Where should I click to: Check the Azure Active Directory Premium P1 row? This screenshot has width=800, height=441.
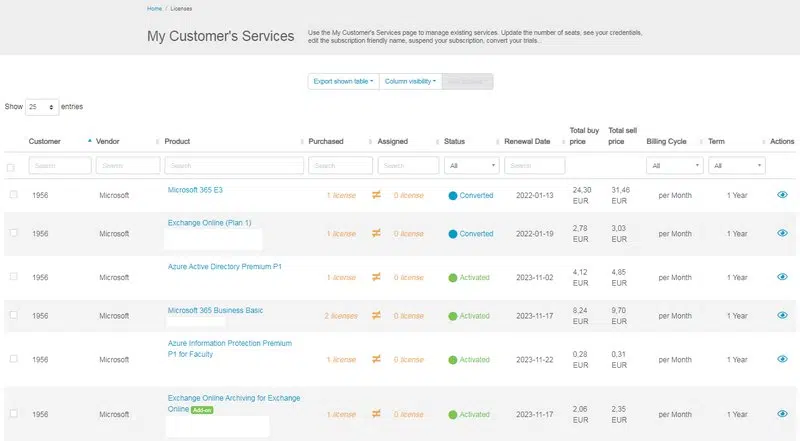click(x=14, y=276)
